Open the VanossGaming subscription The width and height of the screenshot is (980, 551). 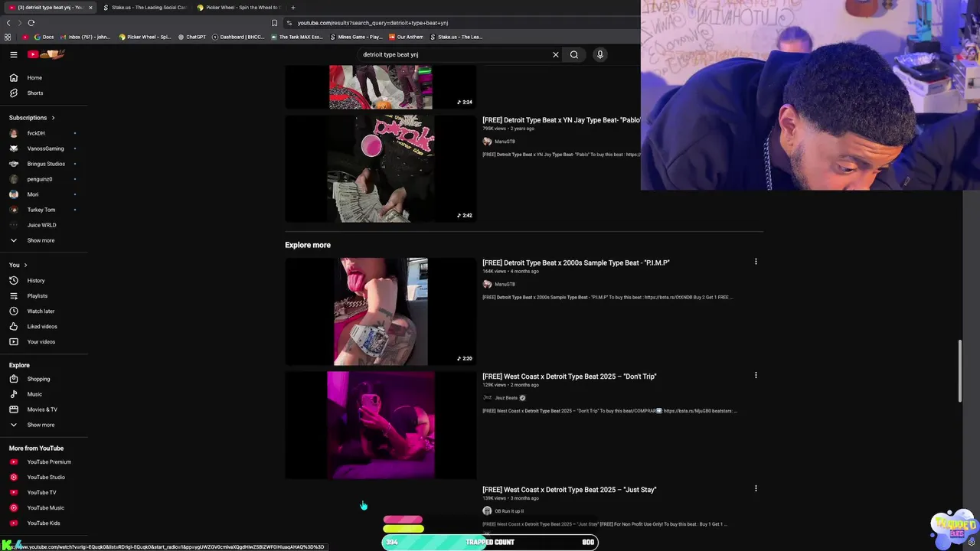44,148
